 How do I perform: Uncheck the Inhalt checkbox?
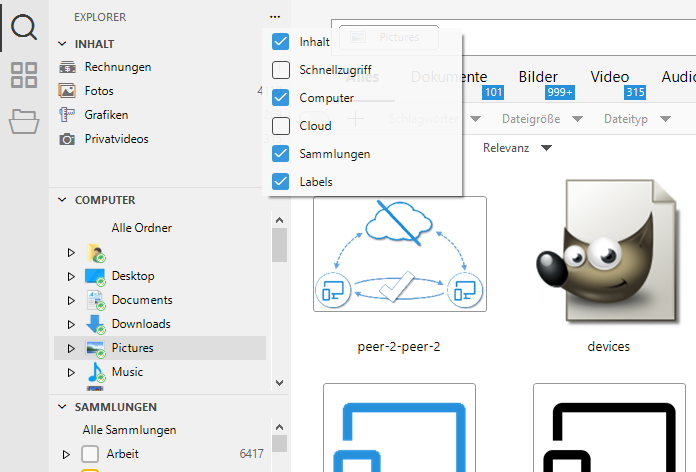point(281,42)
